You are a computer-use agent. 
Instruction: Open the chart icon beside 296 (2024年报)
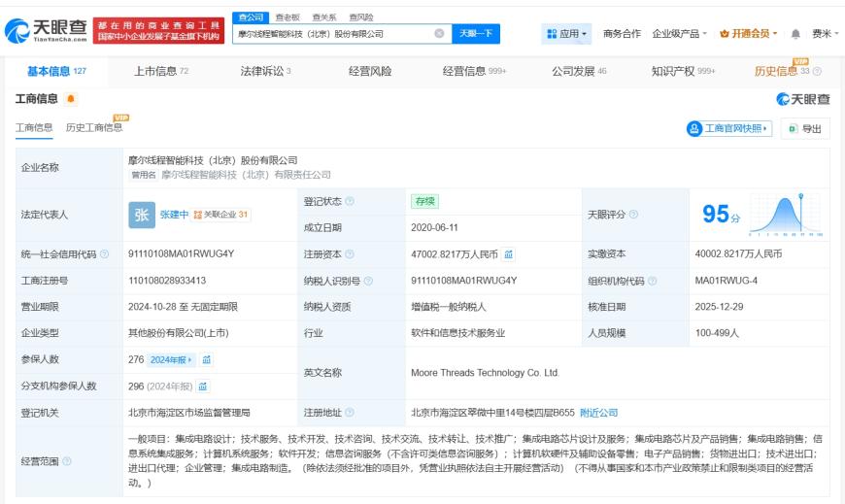tap(203, 386)
